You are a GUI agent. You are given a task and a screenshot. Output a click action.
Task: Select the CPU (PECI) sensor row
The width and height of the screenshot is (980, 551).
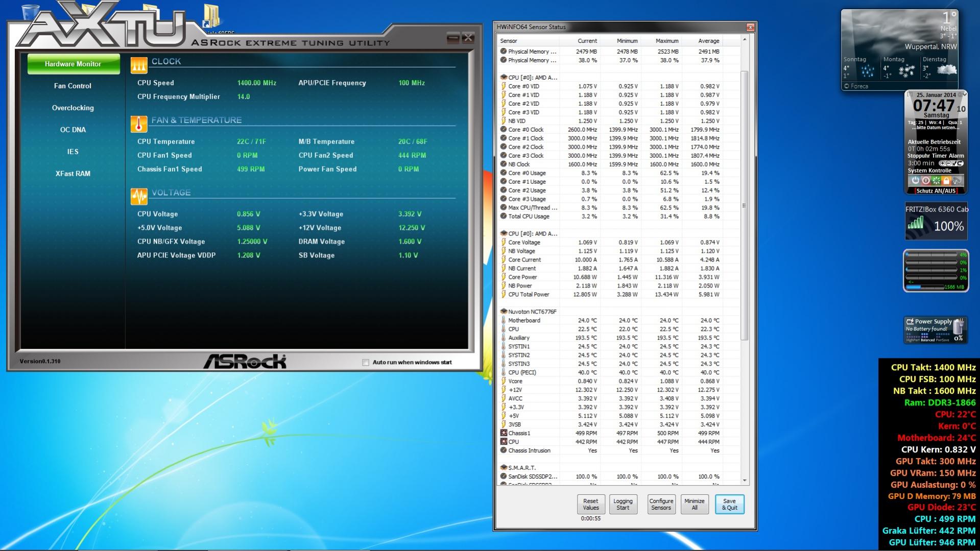(x=618, y=373)
